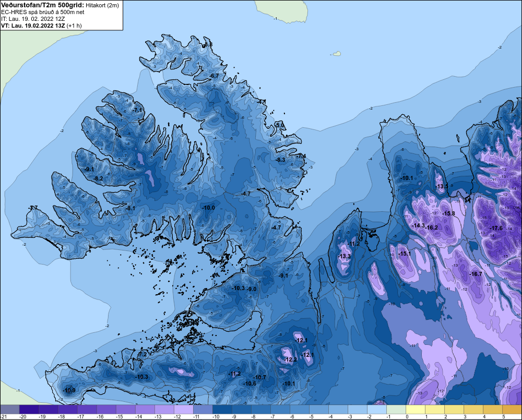Image resolution: width=522 pixels, height=420 pixels.
Task: Click the -11 legend scale label
Action: pos(196,417)
